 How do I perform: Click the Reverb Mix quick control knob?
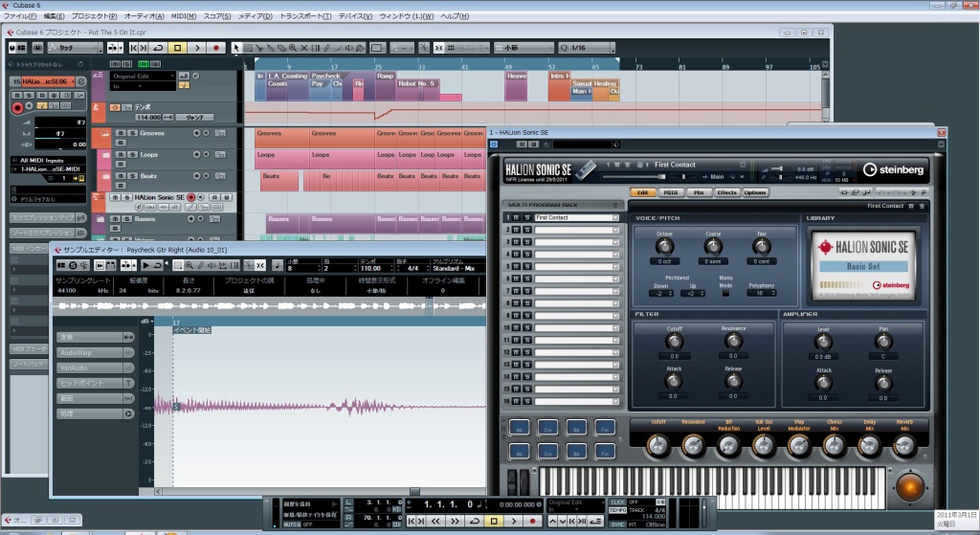[904, 446]
